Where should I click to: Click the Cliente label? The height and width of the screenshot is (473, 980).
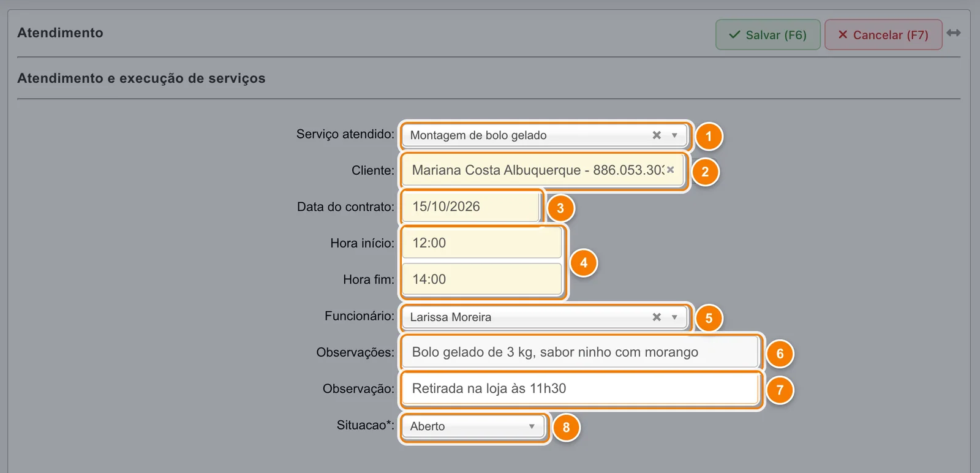373,170
